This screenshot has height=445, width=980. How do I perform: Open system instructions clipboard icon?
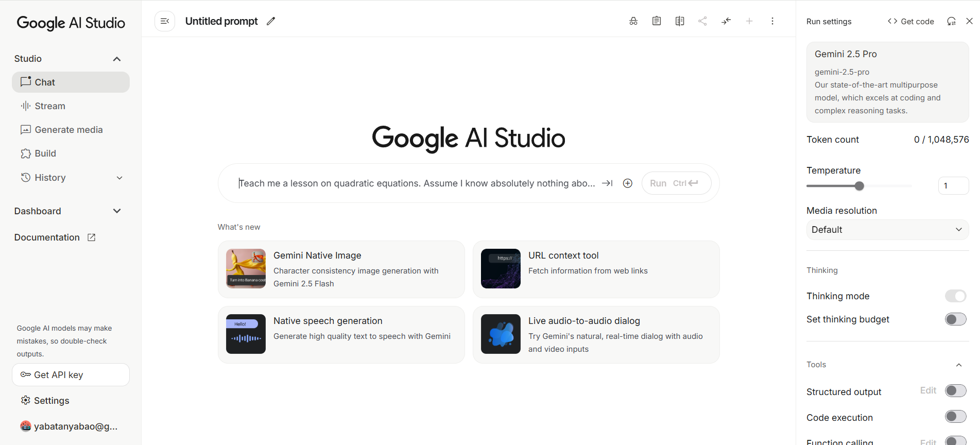[657, 21]
